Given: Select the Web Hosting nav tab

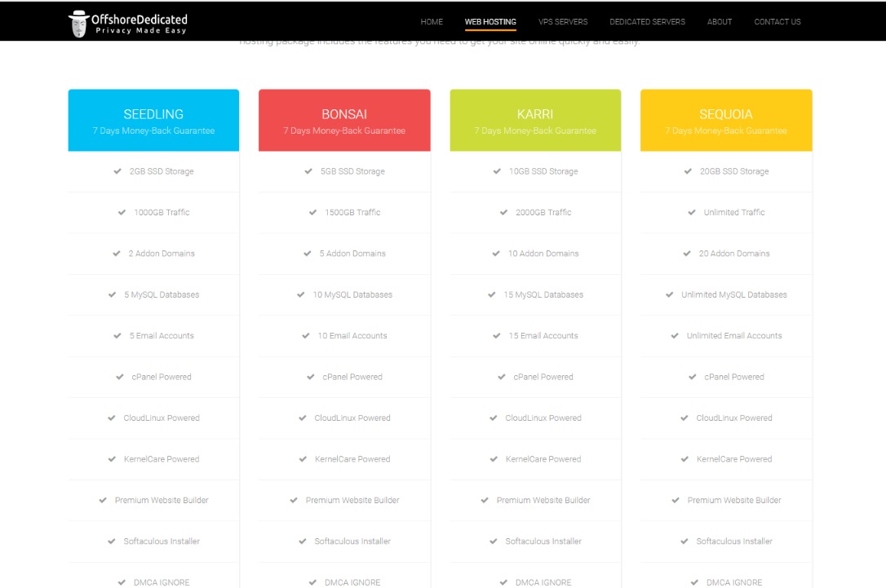Looking at the screenshot, I should 490,22.
